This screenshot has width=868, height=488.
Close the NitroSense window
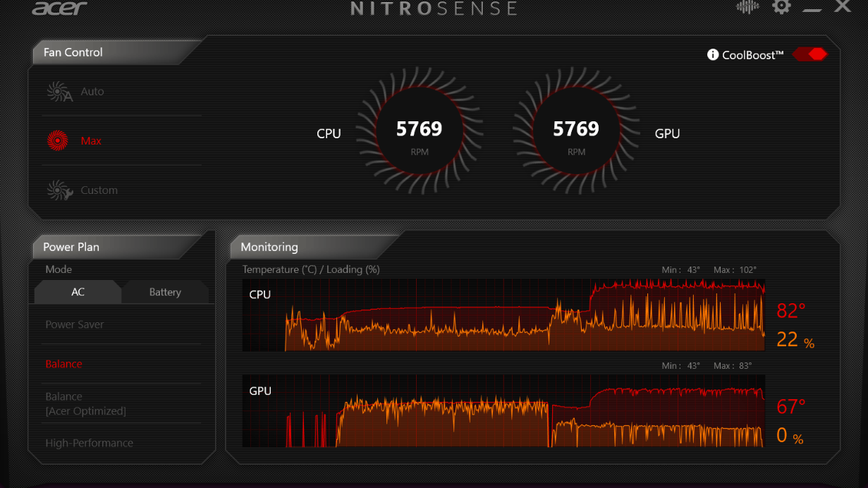pos(843,6)
